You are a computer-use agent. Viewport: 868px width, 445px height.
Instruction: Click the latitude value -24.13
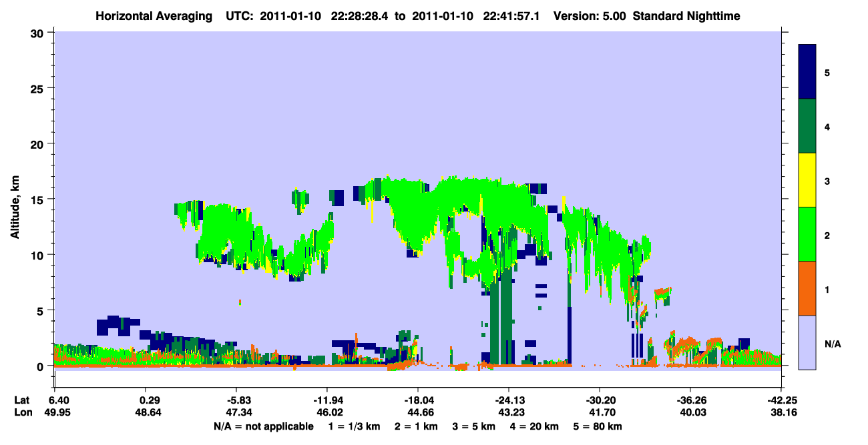coord(509,400)
